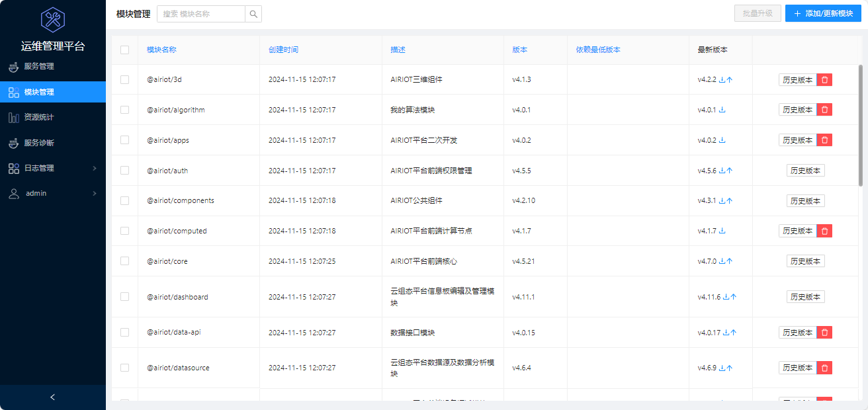Check the box for @airiot/apps row

pos(124,140)
